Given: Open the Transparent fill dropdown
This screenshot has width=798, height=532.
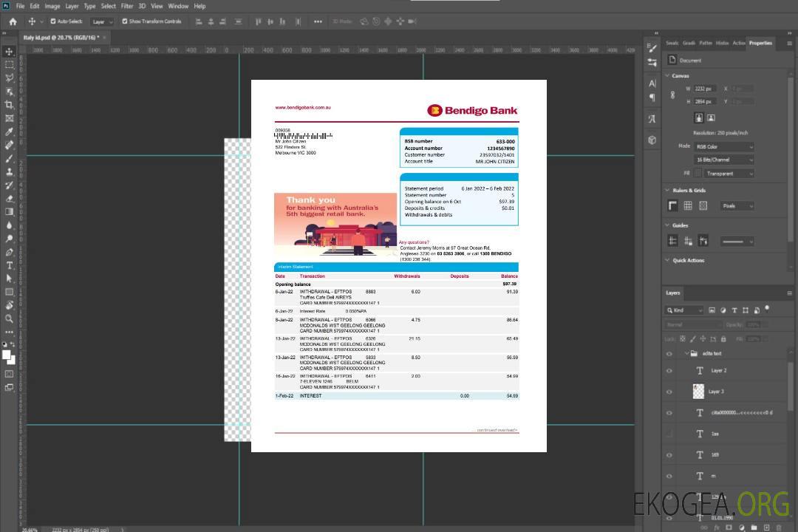Looking at the screenshot, I should coord(729,174).
